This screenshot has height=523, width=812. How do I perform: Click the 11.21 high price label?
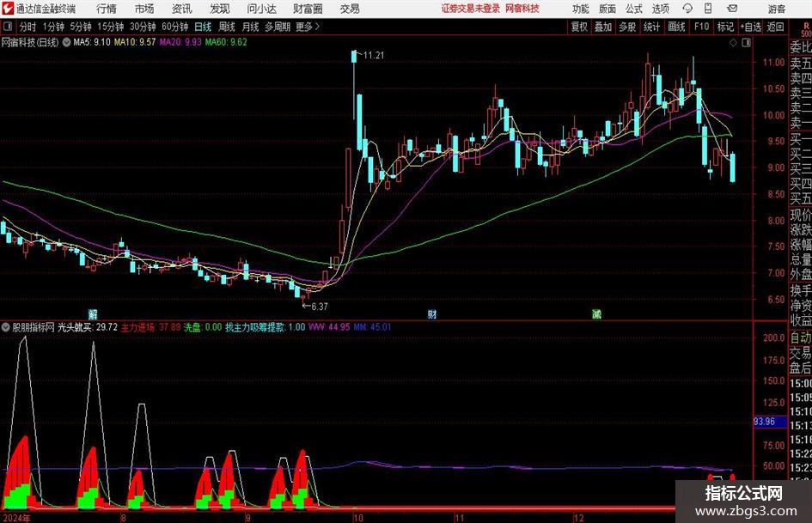tap(374, 56)
